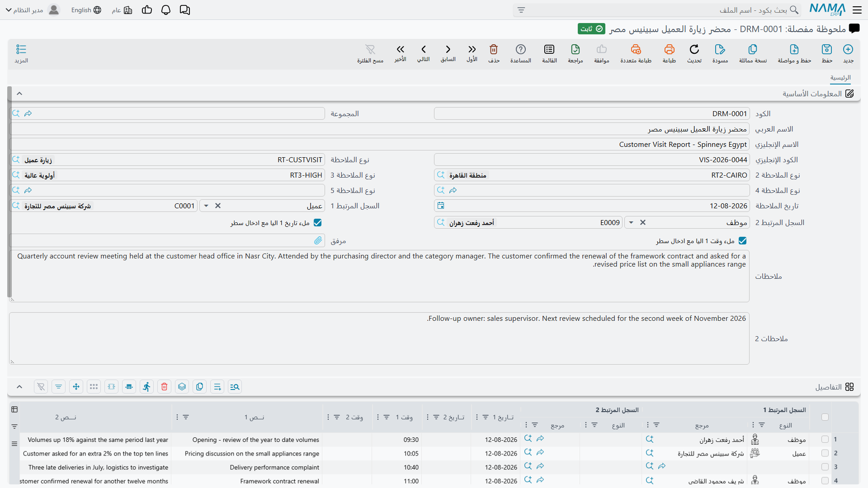This screenshot has height=488, width=868.
Task: Click the layers icon in details toolbar
Action: coord(182,387)
